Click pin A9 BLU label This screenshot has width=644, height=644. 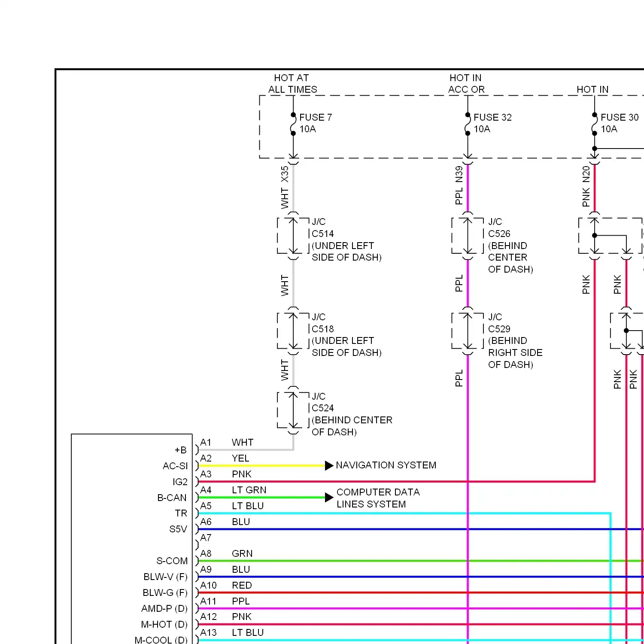click(225, 570)
